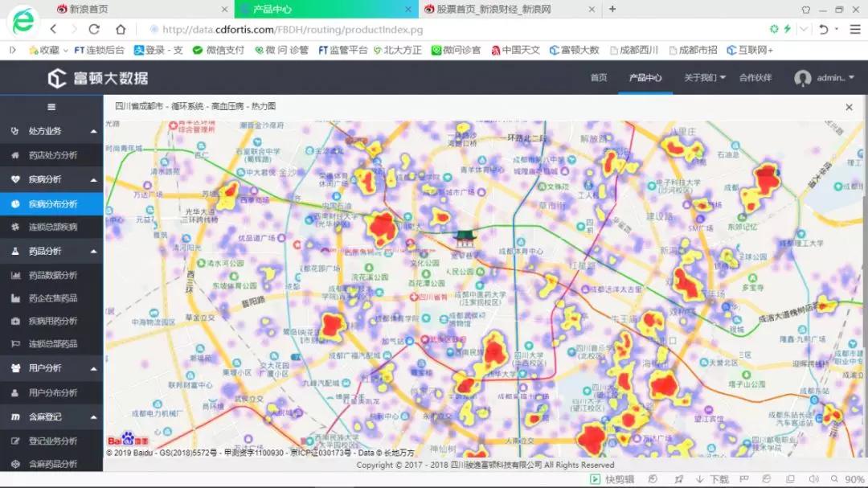Click the browser home icon
868x488 pixels.
(x=121, y=29)
